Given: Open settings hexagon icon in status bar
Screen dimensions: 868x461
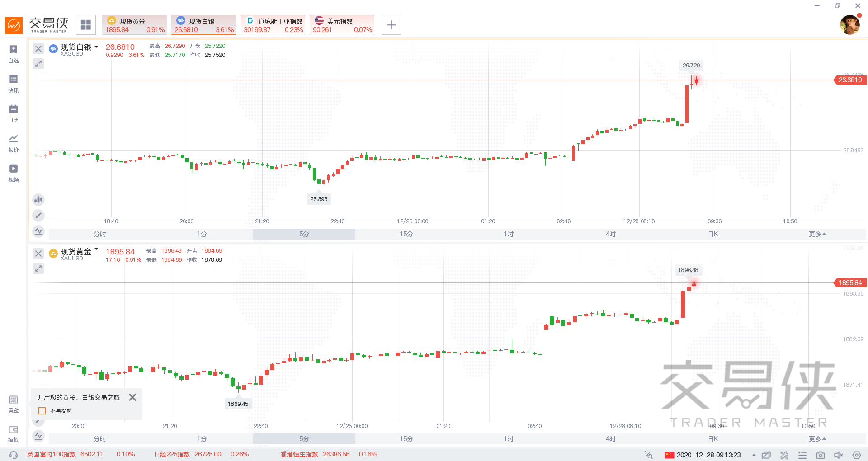Looking at the screenshot, I should (857, 455).
